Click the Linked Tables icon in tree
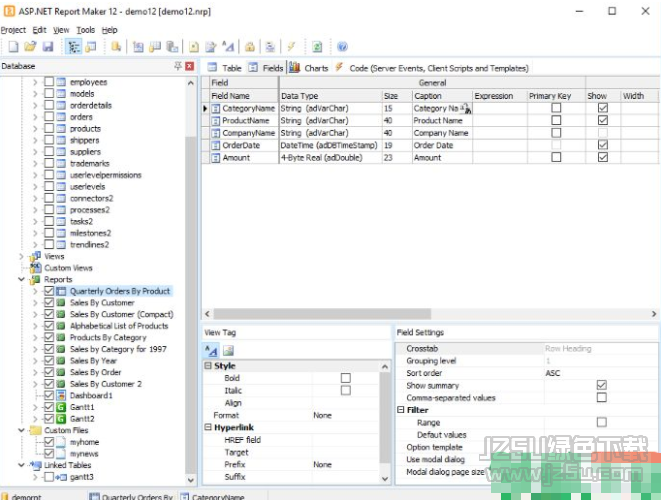 [x=35, y=465]
